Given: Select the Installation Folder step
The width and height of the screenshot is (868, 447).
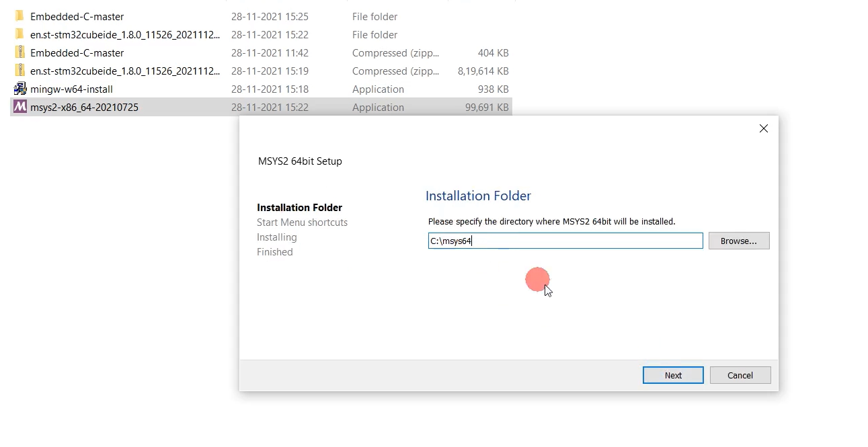Looking at the screenshot, I should point(299,208).
